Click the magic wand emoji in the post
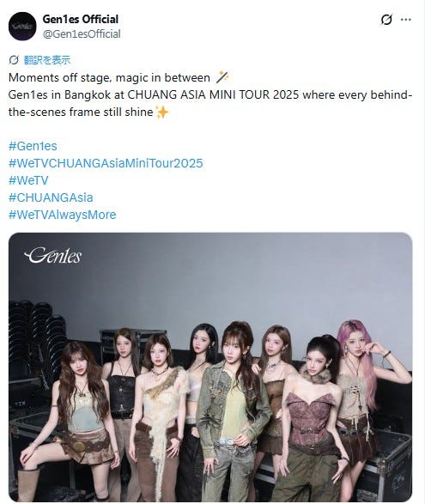Screen dimensions: 425x504 coord(222,77)
